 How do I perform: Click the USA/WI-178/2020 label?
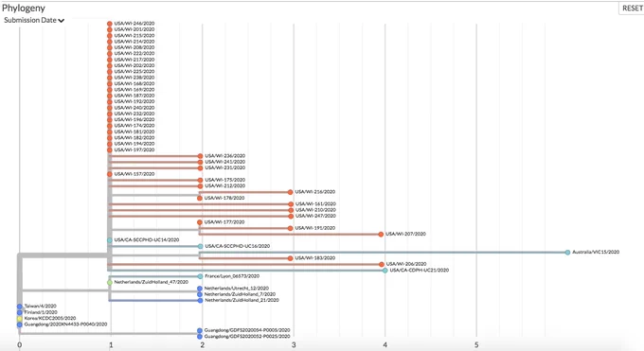[x=224, y=198]
